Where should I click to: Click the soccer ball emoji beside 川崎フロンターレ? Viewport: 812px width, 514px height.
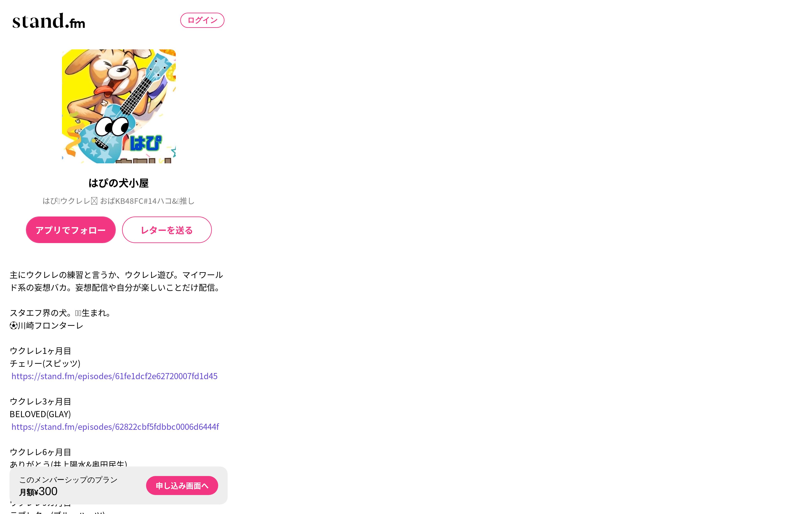coord(13,326)
